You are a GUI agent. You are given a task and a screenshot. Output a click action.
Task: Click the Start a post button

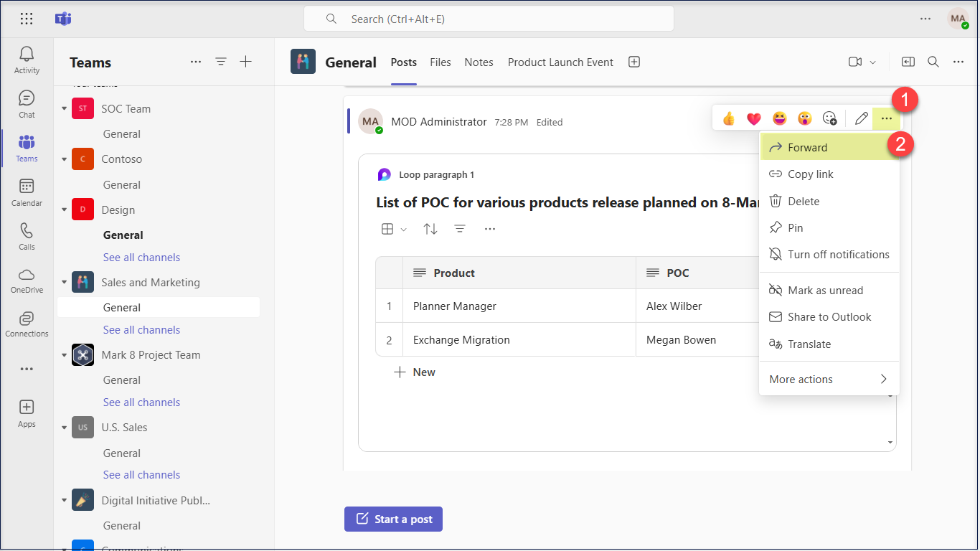(393, 519)
